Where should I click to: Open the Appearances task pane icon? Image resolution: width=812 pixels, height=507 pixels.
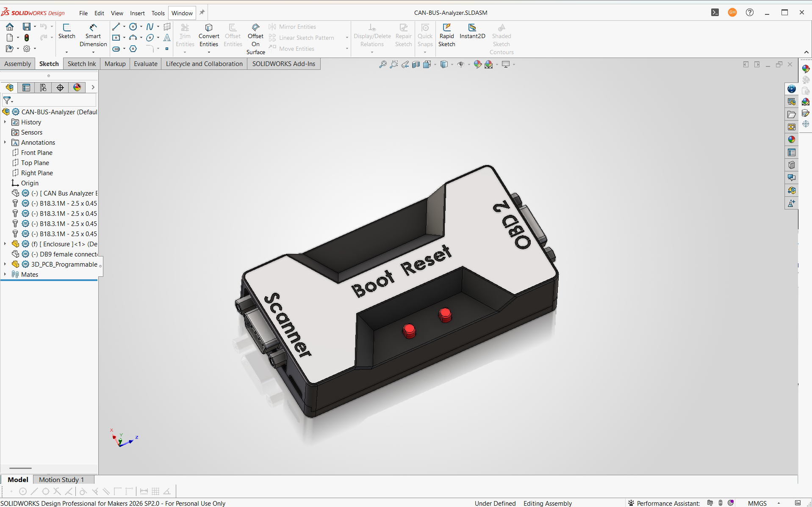tap(792, 140)
